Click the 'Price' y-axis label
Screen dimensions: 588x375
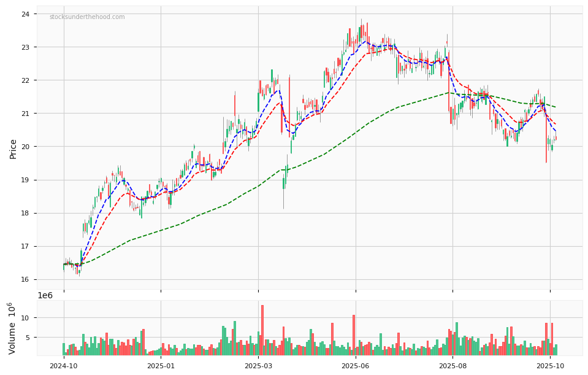(13, 149)
